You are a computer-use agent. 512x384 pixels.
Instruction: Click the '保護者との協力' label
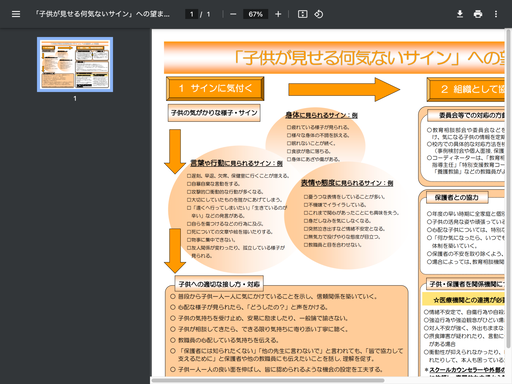pyautogui.click(x=457, y=197)
